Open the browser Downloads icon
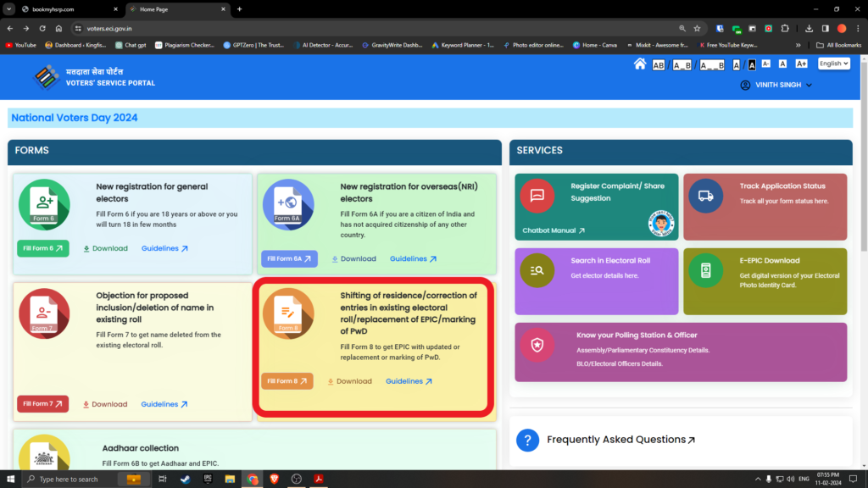 (809, 28)
